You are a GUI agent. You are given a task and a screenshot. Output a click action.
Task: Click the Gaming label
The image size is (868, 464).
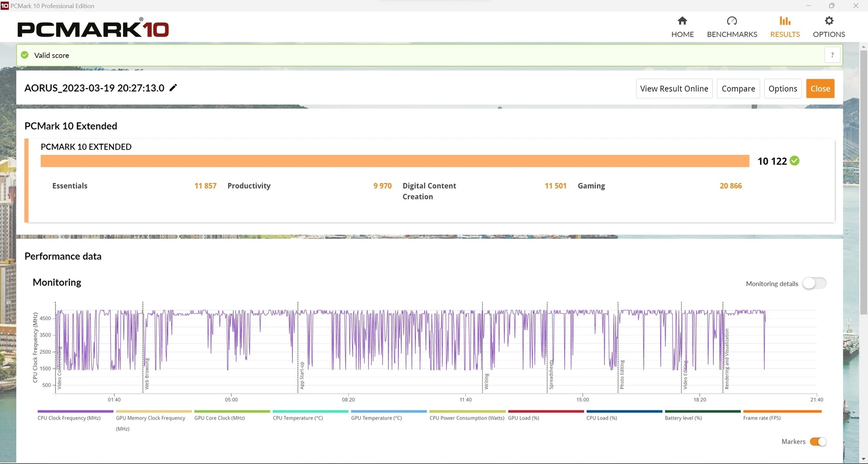(x=591, y=186)
